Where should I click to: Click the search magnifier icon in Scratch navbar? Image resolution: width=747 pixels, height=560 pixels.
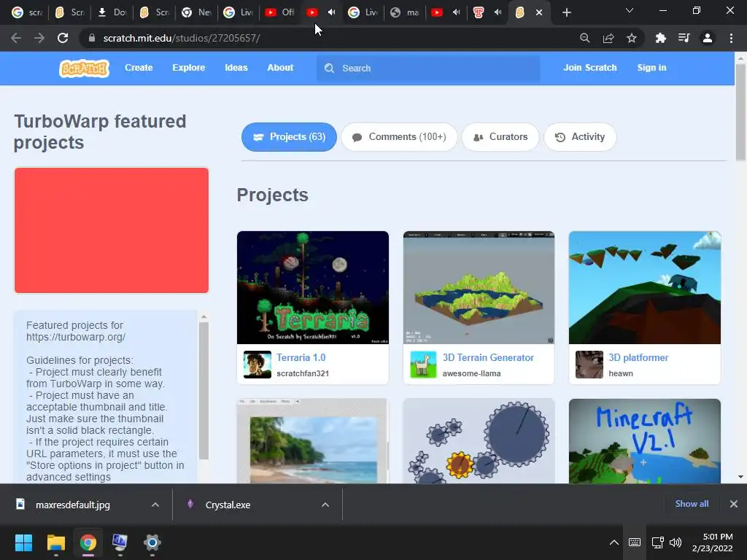tap(329, 68)
